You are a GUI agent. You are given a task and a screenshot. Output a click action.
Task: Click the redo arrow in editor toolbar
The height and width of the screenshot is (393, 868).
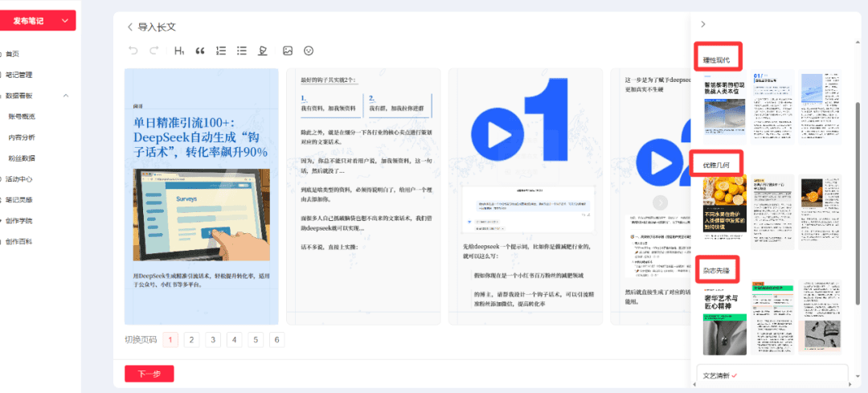pyautogui.click(x=154, y=51)
